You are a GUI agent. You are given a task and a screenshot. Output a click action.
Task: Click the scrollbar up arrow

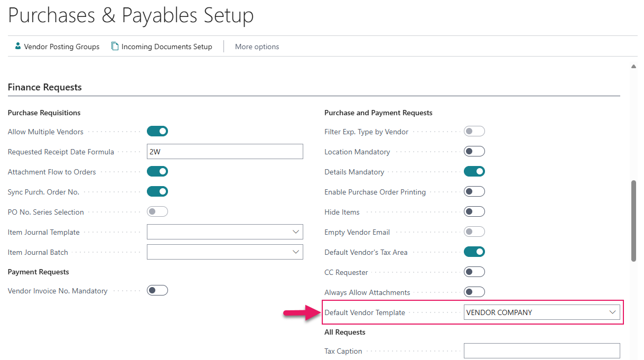(x=634, y=66)
